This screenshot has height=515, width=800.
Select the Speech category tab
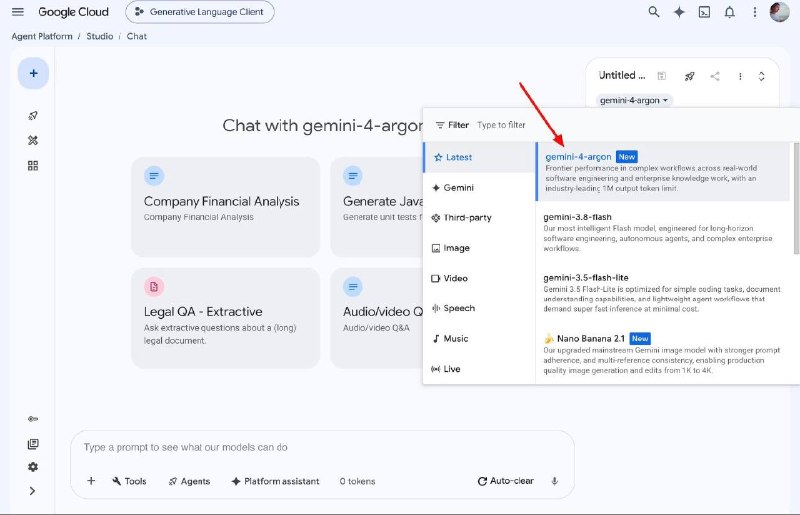[x=479, y=308]
